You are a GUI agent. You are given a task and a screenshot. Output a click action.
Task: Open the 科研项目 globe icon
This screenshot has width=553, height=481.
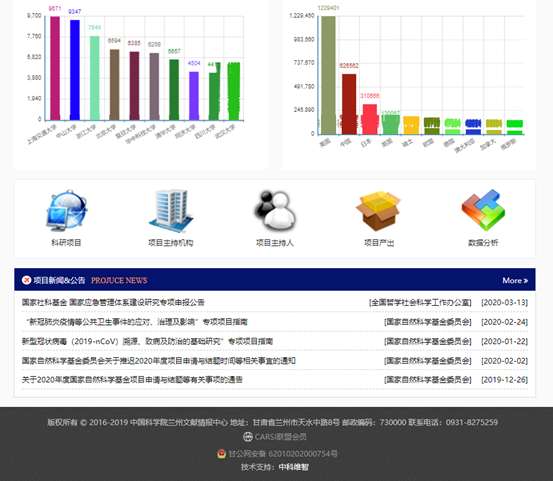pyautogui.click(x=66, y=211)
